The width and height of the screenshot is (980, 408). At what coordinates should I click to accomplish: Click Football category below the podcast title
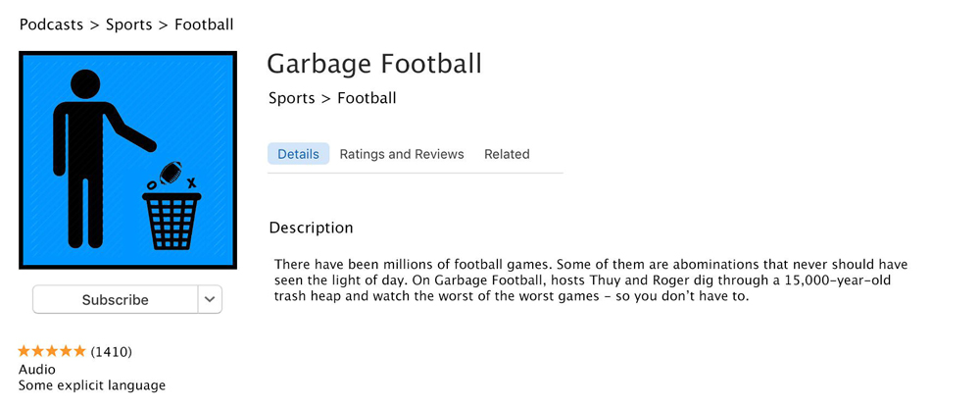[367, 98]
